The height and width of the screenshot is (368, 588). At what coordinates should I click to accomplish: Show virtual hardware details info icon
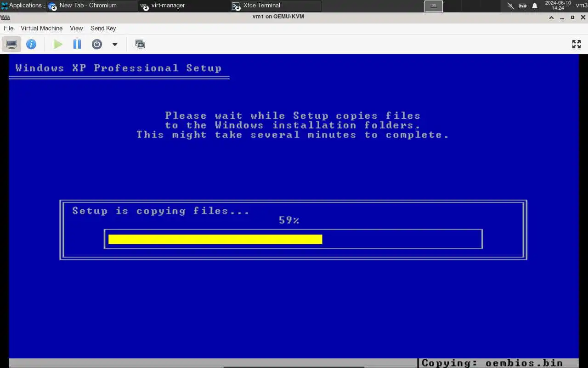tap(31, 44)
